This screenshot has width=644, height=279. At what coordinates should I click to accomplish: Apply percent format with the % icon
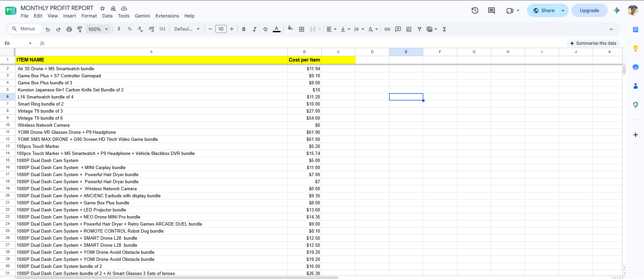coord(130,29)
